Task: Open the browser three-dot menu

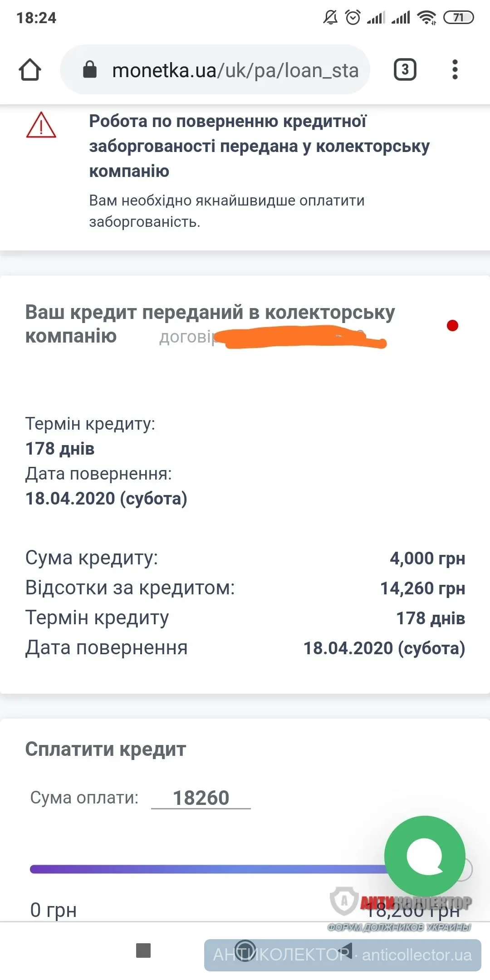Action: coord(455,70)
